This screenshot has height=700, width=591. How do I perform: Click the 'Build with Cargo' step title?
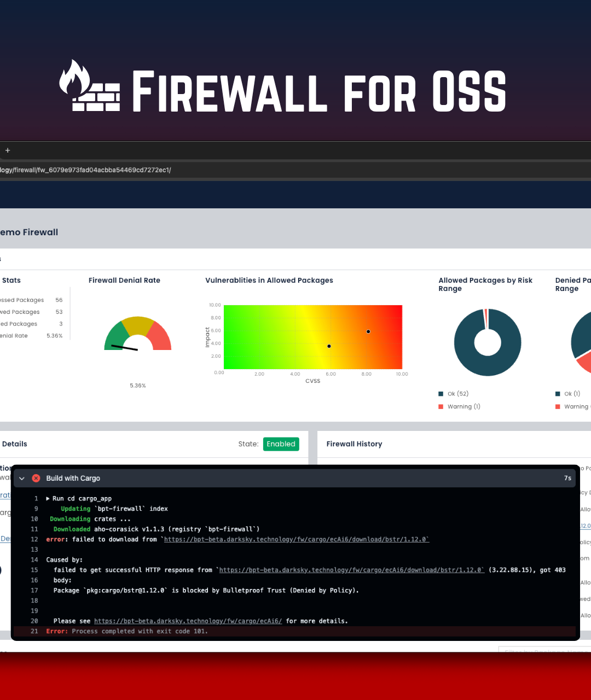coord(73,479)
